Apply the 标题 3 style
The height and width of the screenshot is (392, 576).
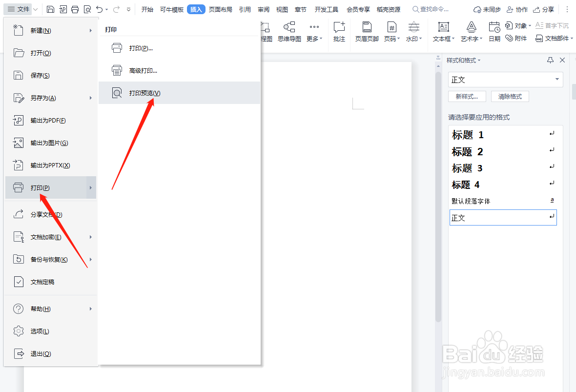point(503,168)
